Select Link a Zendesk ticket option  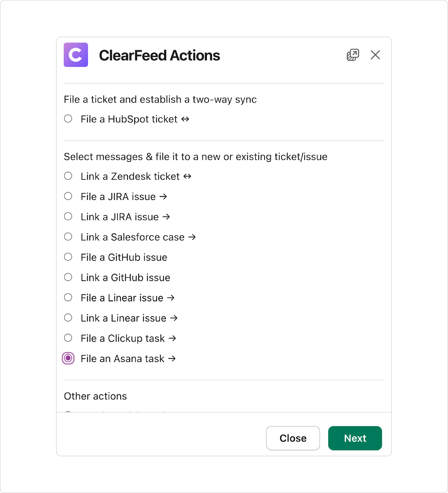coord(68,176)
